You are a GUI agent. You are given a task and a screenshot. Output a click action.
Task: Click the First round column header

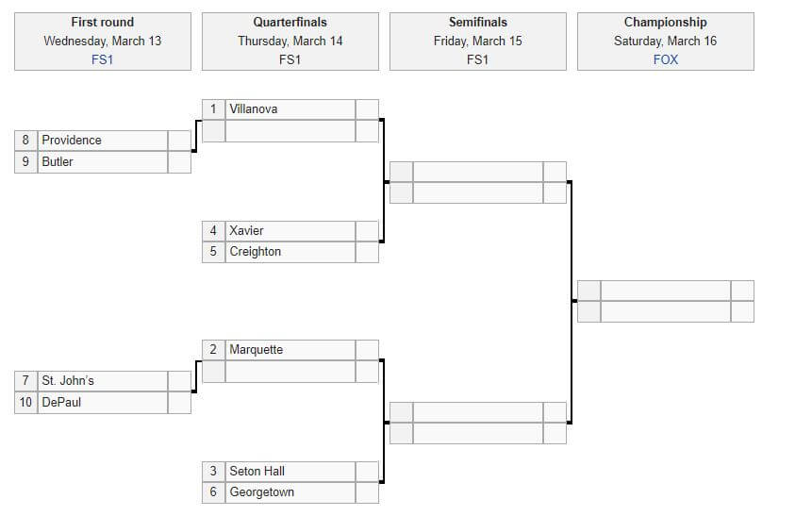102,22
